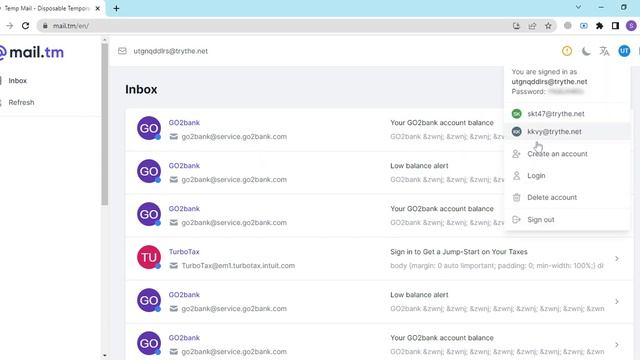The image size is (640, 360).
Task: Click the Sign out arrow icon
Action: click(516, 220)
